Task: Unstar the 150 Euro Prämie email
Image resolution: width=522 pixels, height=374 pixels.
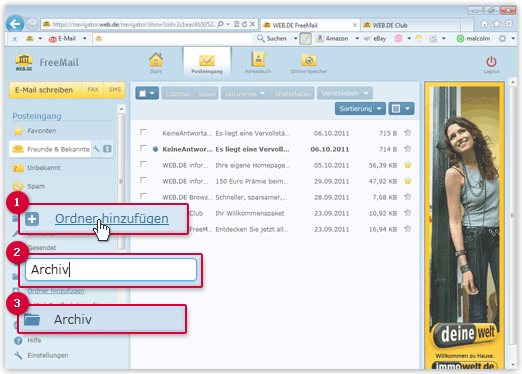Action: click(407, 181)
